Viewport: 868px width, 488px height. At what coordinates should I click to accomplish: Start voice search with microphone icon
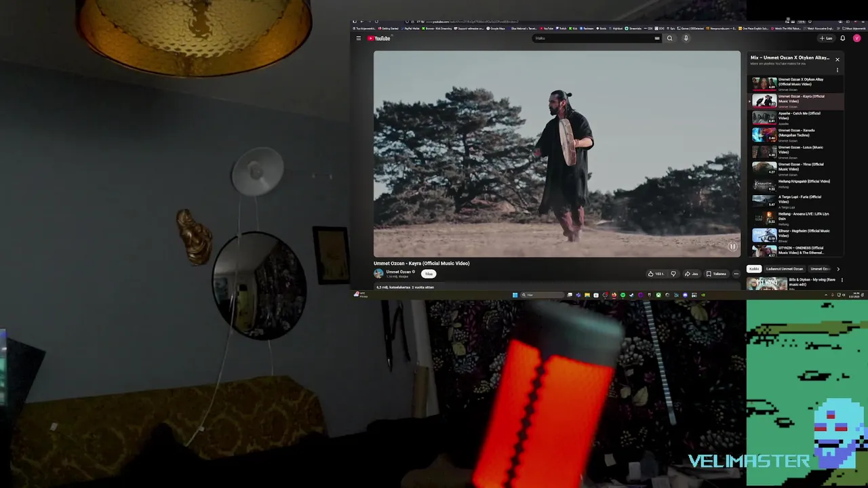[686, 38]
